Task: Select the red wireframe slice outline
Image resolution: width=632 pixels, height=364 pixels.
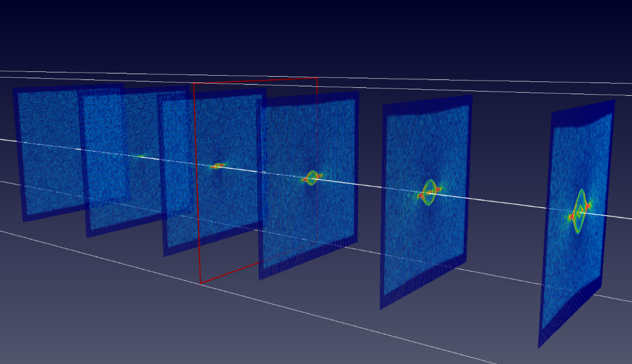Action: [255, 180]
